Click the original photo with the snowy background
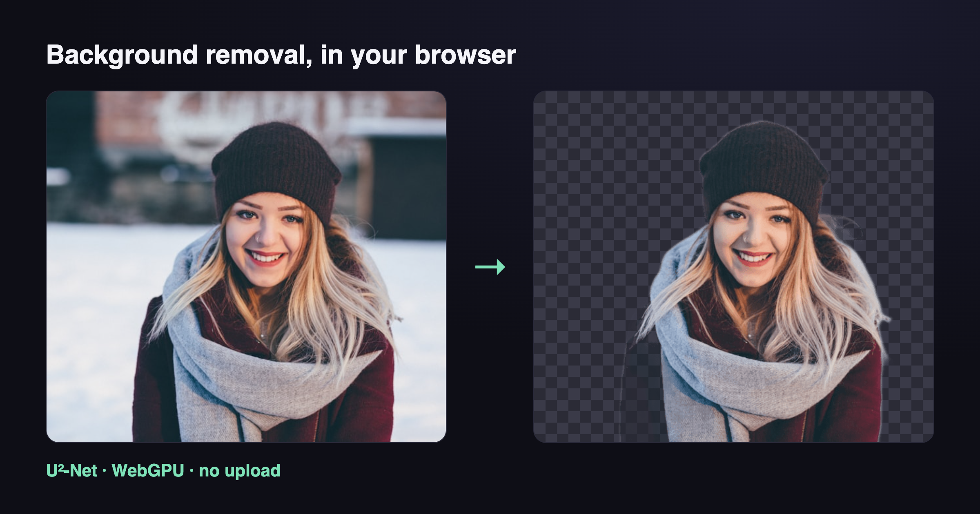Viewport: 980px width, 514px height. (x=246, y=266)
